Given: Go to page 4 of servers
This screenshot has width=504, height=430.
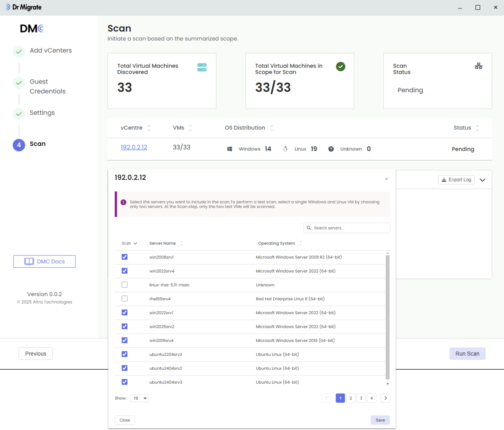Looking at the screenshot, I should point(372,398).
